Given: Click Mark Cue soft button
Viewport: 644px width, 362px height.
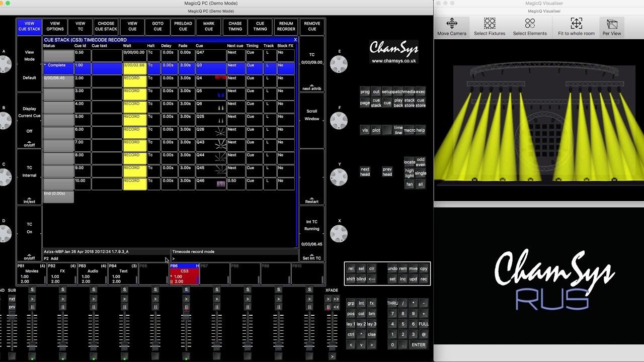Looking at the screenshot, I should [209, 27].
